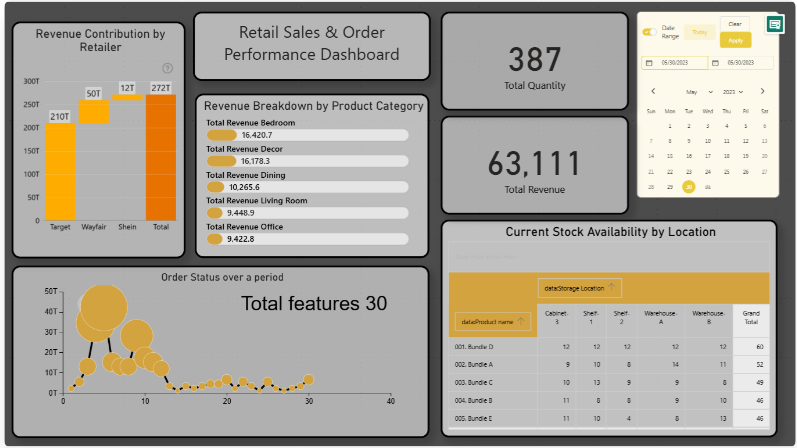797x448 pixels.
Task: Click the help question mark icon on revenue chart
Action: [167, 68]
